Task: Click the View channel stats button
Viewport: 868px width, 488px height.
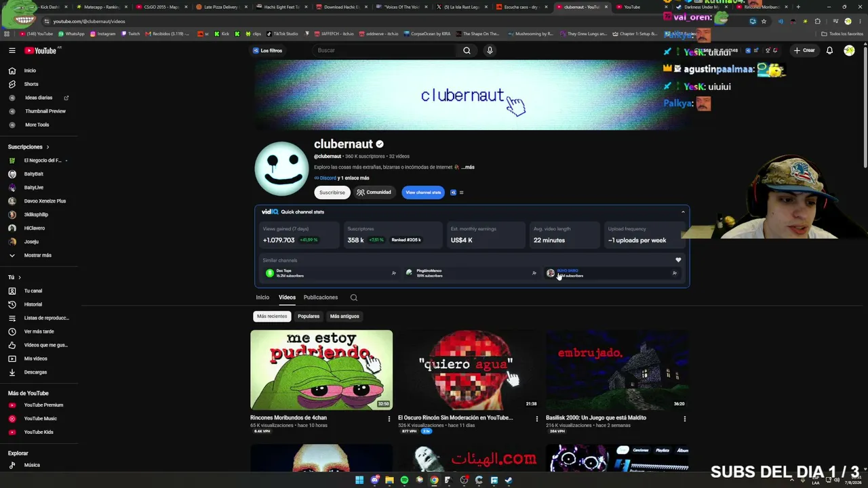Action: (423, 192)
